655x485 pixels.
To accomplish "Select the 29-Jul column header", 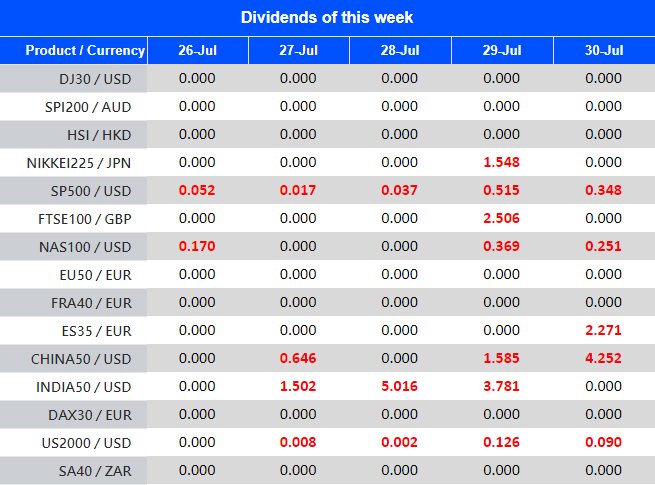I will [x=501, y=50].
